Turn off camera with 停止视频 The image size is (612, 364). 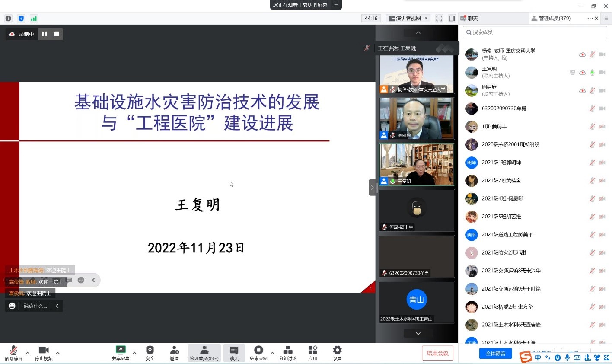[44, 352]
